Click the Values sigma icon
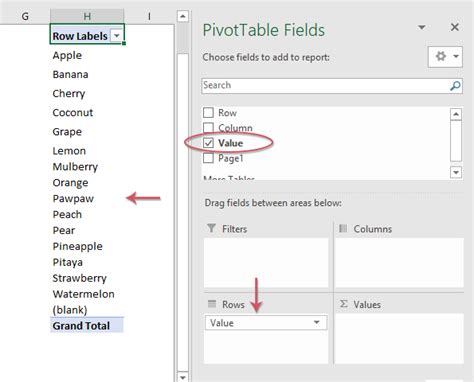Screen dimensions: 474x382 click(x=344, y=304)
